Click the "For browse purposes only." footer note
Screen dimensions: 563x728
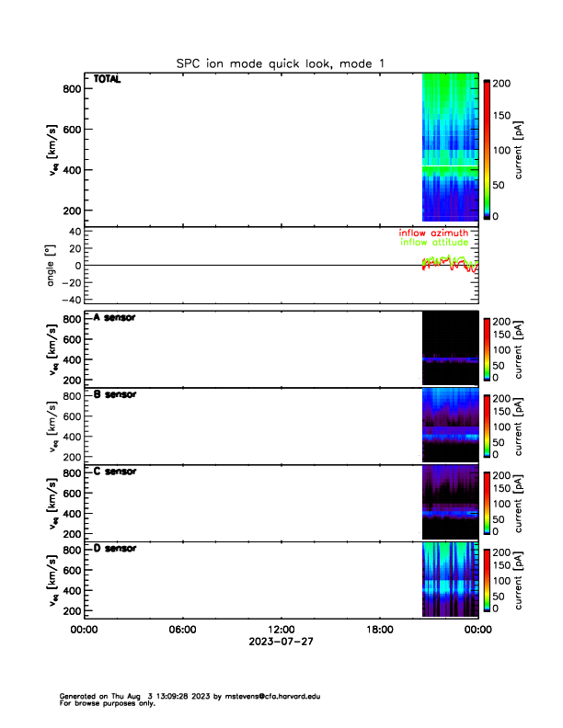coord(103,703)
